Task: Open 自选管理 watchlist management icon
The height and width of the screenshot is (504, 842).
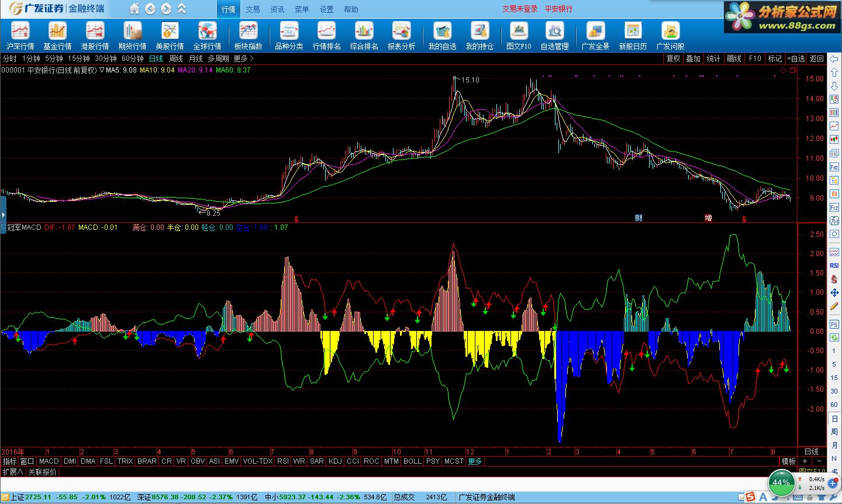Action: pos(554,36)
